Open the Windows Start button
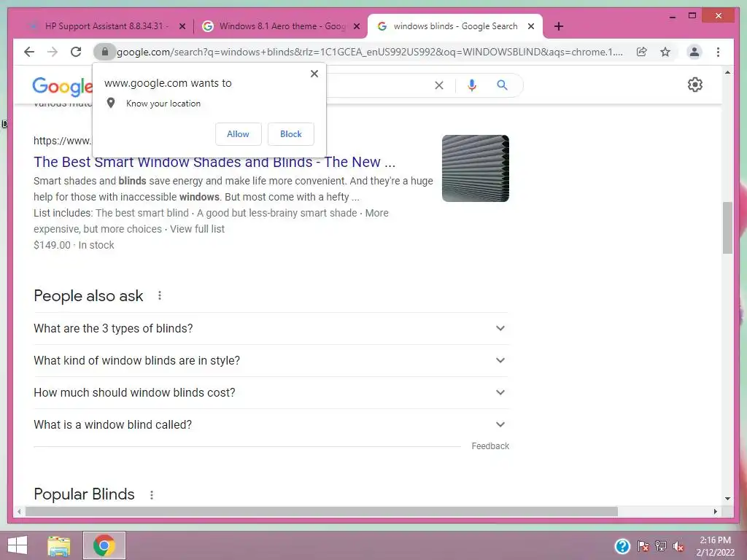This screenshot has width=747, height=560. tap(18, 545)
